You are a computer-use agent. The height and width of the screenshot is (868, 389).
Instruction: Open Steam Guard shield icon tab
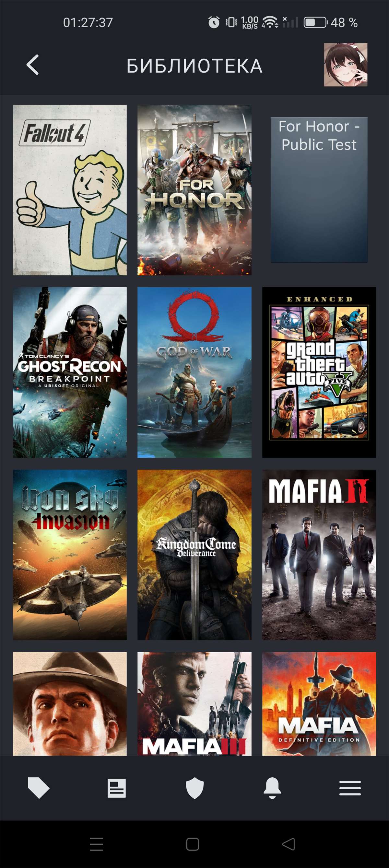click(x=195, y=788)
